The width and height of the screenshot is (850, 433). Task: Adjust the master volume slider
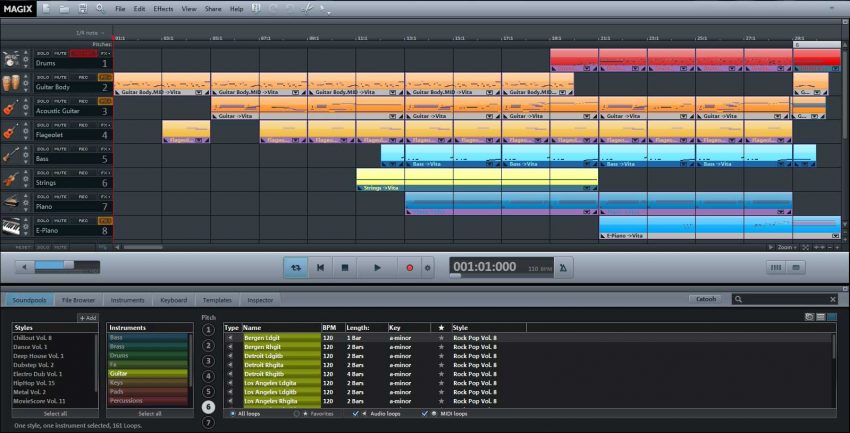[x=67, y=267]
